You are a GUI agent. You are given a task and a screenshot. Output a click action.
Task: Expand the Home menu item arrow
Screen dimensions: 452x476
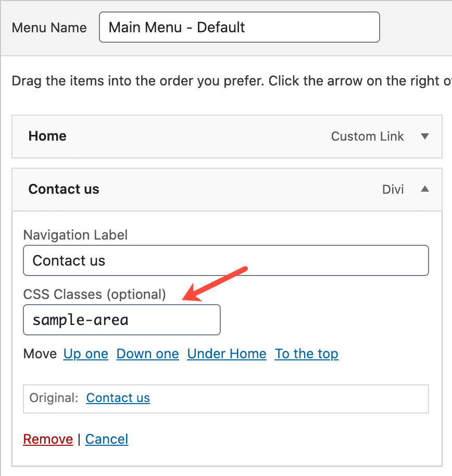click(x=424, y=136)
